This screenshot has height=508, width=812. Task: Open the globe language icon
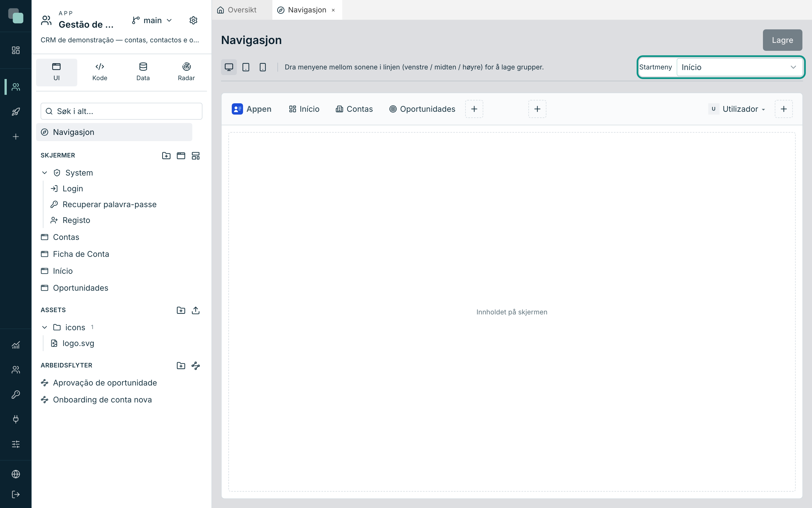tap(16, 474)
